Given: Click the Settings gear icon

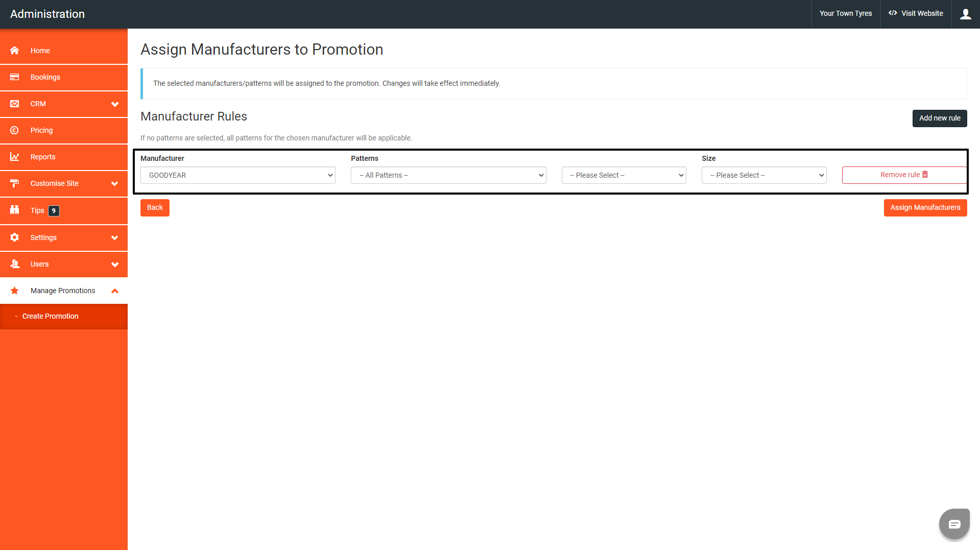Looking at the screenshot, I should tap(14, 237).
